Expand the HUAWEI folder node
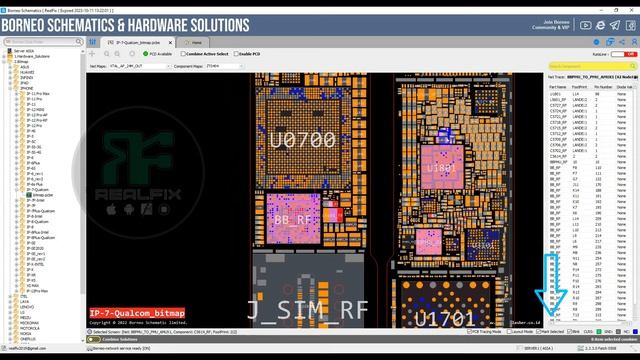Viewport: 640px width, 360px height. pos(10,72)
